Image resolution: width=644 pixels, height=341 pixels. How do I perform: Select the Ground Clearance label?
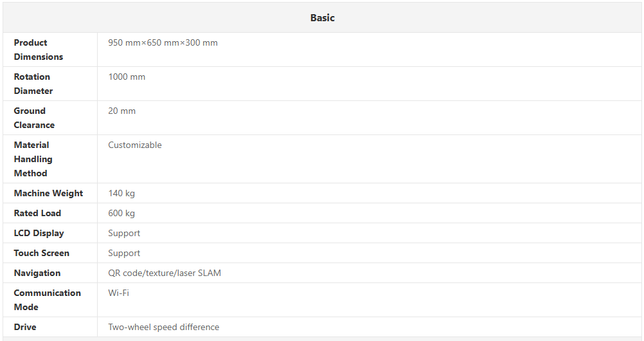point(34,118)
